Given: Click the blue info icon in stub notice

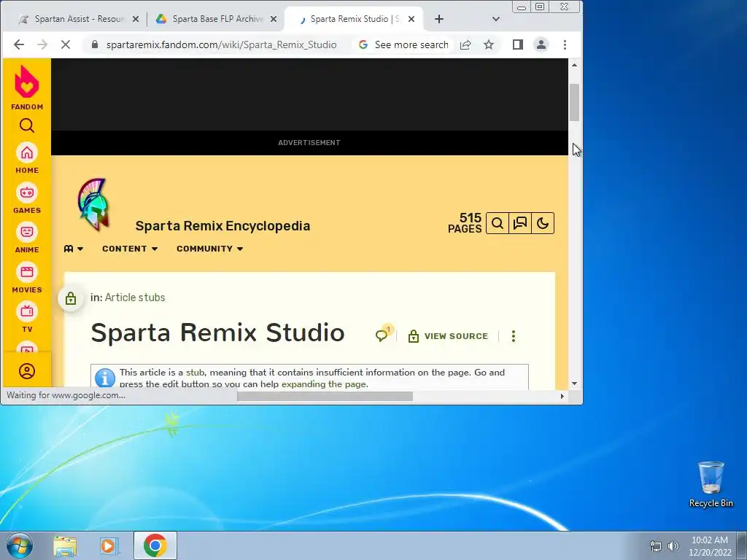Looking at the screenshot, I should click(x=105, y=378).
